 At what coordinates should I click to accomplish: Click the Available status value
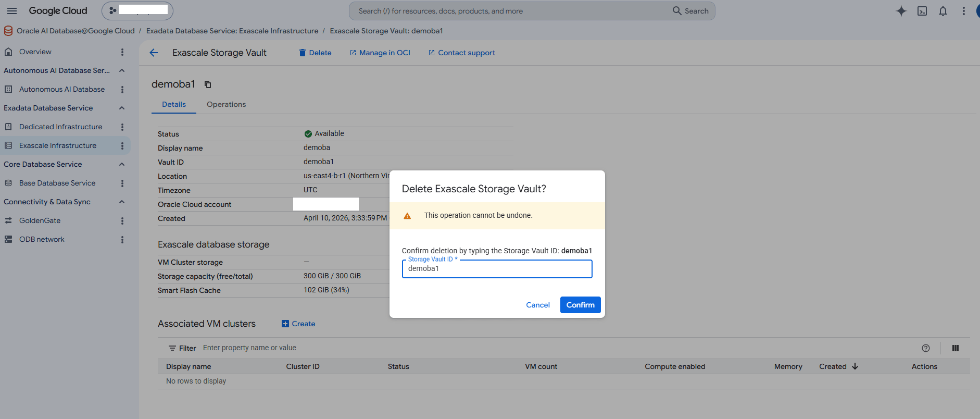tap(324, 133)
